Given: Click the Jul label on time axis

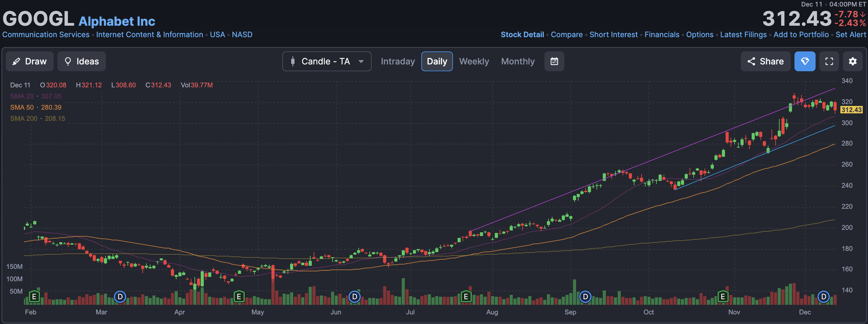Looking at the screenshot, I should point(410,312).
